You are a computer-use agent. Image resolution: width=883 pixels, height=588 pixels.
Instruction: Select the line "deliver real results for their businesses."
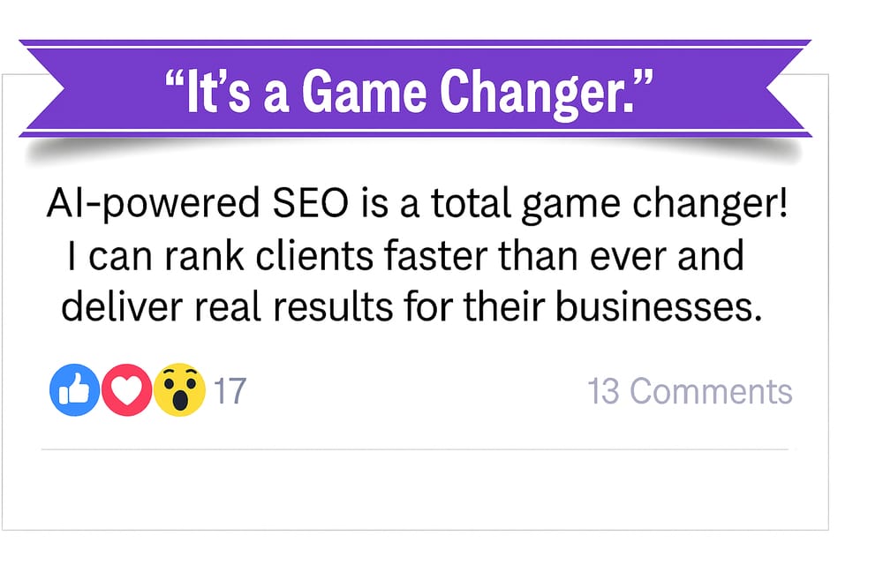(411, 307)
